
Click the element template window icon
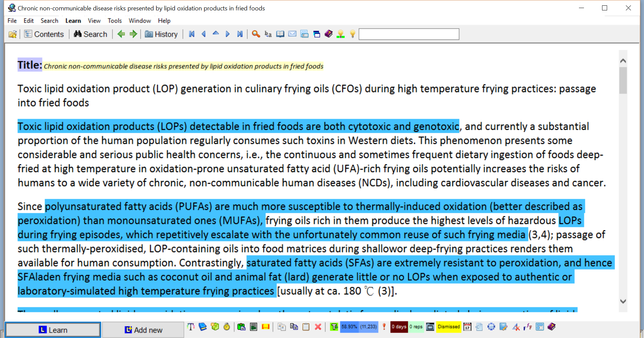click(304, 34)
